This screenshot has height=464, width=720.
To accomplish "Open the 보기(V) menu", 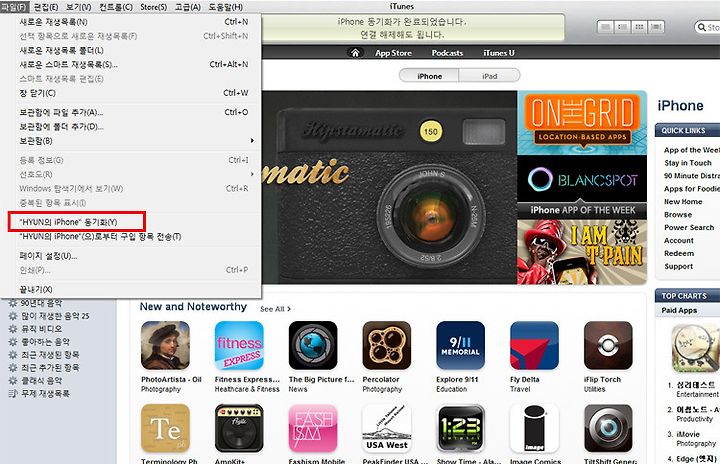I will point(79,7).
